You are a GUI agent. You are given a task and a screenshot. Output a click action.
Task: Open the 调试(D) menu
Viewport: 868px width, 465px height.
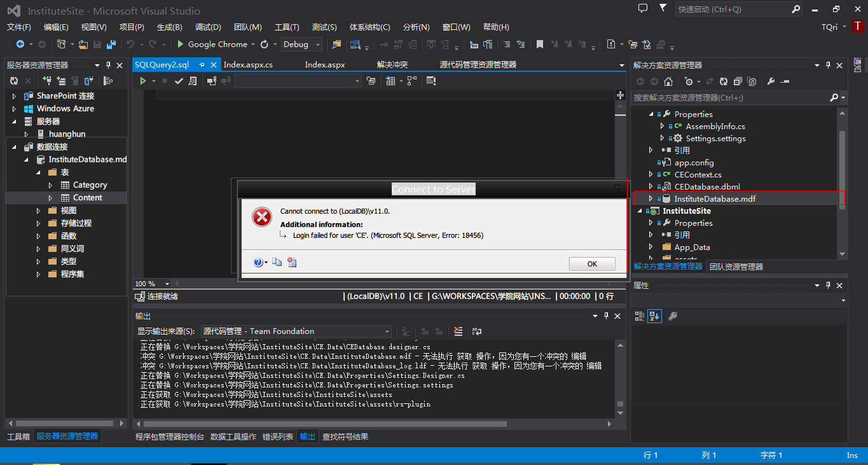(208, 27)
